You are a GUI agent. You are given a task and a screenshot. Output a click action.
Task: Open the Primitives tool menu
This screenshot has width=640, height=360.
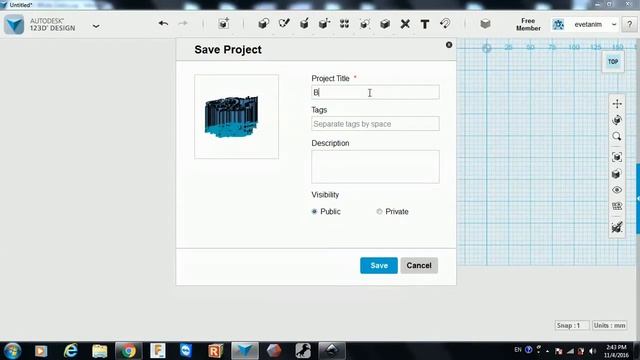(x=264, y=24)
